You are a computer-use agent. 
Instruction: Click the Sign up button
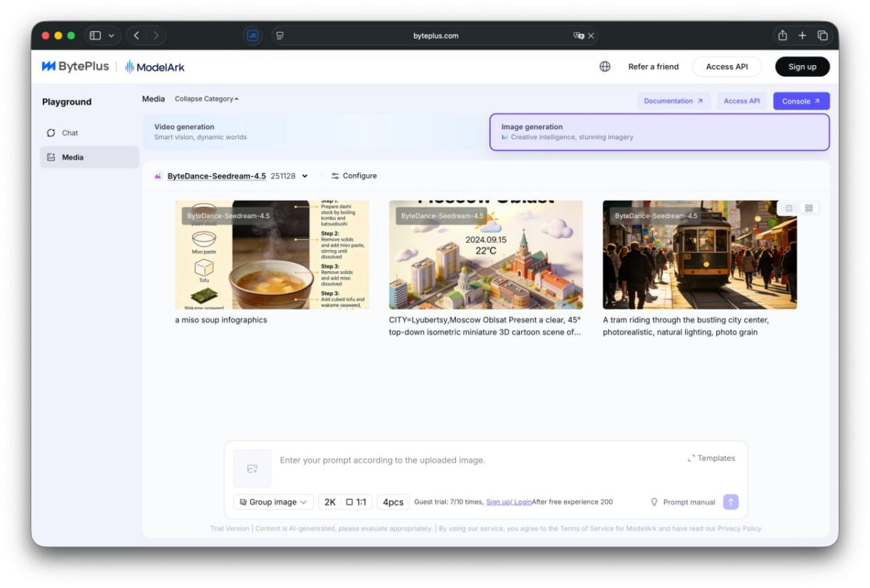[802, 66]
